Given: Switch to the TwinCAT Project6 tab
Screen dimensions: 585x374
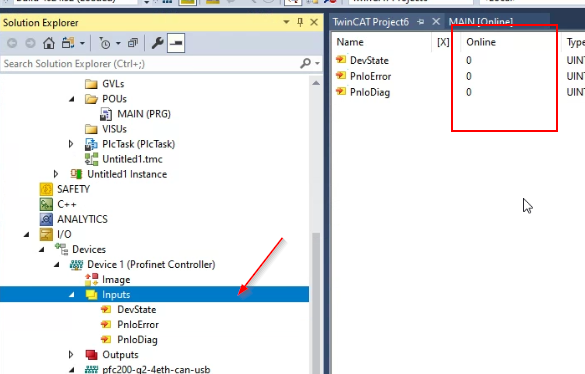Looking at the screenshot, I should click(371, 22).
